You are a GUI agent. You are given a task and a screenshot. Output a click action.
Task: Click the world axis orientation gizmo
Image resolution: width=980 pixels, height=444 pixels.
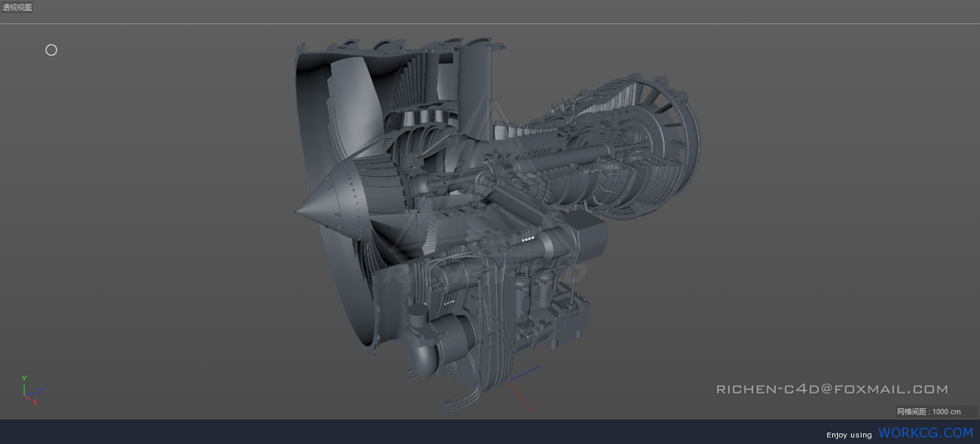[32, 391]
